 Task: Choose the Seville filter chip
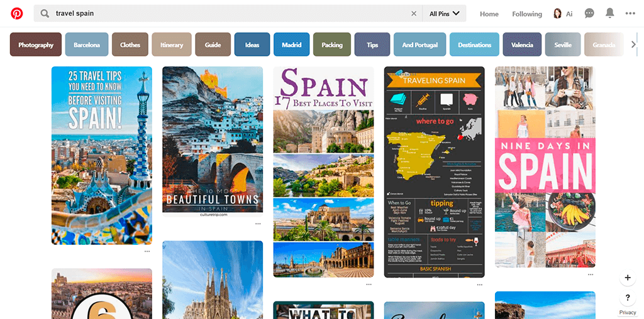point(563,45)
